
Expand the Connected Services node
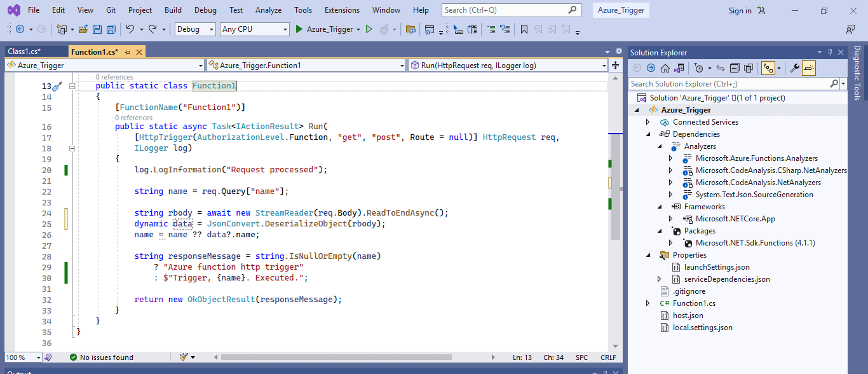pyautogui.click(x=648, y=121)
